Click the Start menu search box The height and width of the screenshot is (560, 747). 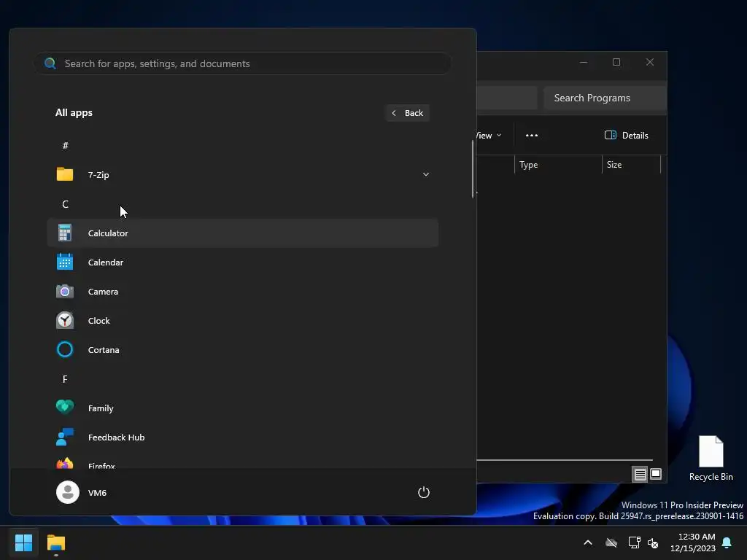pyautogui.click(x=242, y=63)
